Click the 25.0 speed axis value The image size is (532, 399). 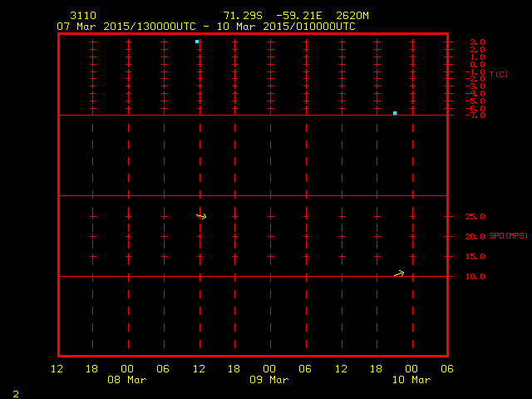click(x=475, y=216)
